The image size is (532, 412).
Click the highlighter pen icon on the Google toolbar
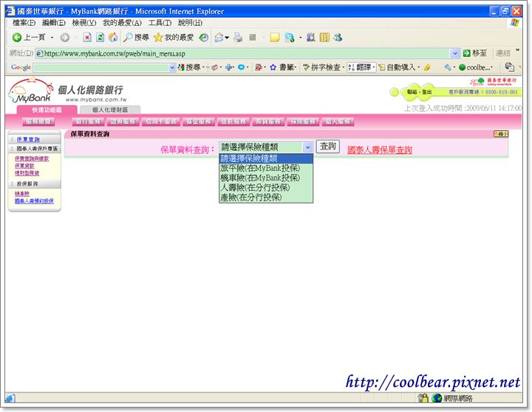coord(427,67)
